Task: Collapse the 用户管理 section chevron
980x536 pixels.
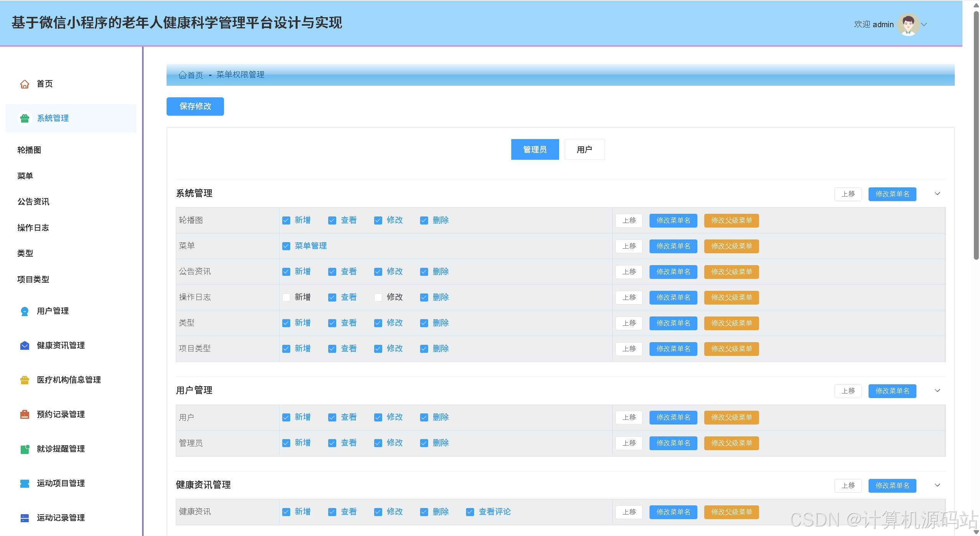Action: tap(937, 390)
